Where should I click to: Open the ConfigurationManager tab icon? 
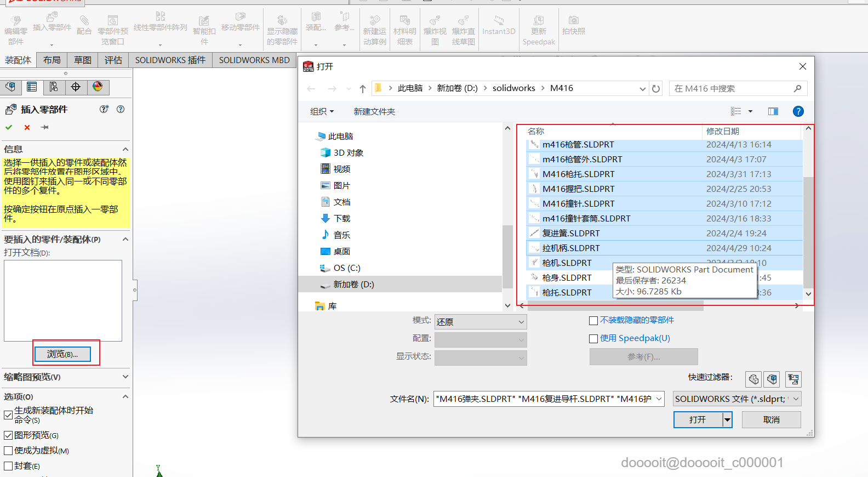click(54, 87)
